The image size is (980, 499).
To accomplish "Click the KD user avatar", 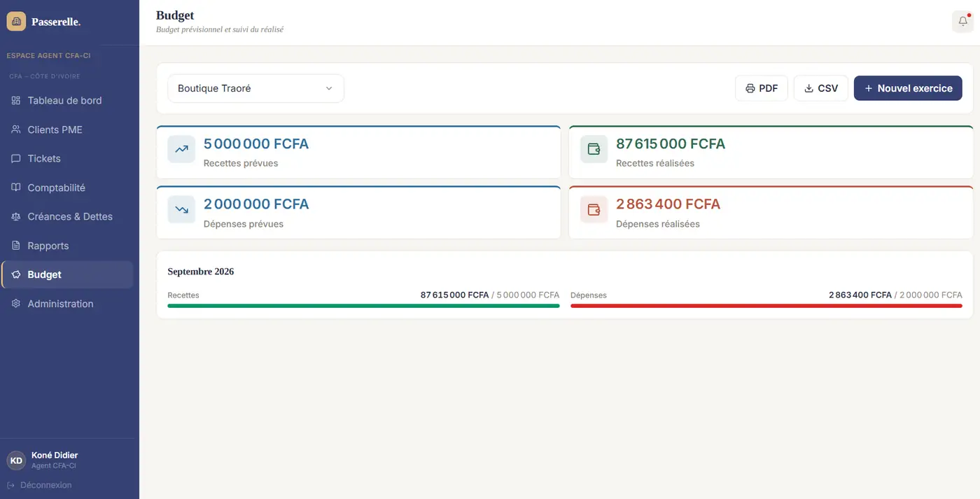I will coord(16,461).
